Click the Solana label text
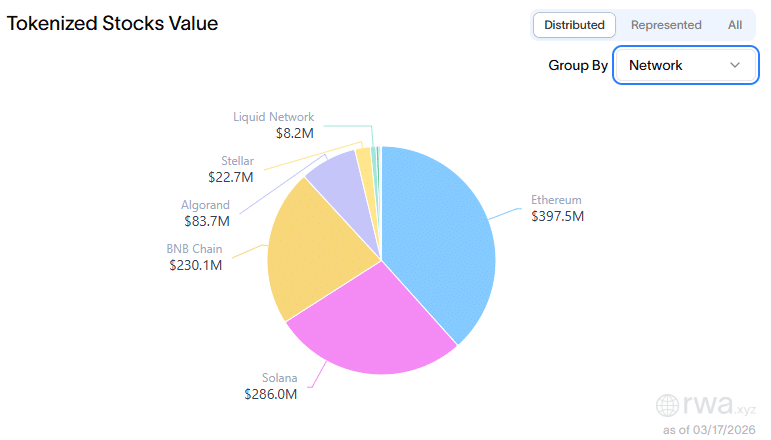This screenshot has height=440, width=771. click(279, 379)
